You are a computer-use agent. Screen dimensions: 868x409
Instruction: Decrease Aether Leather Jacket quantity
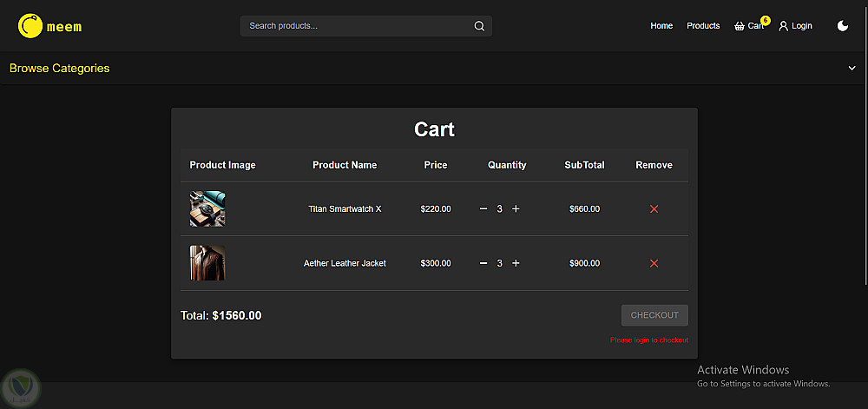483,263
